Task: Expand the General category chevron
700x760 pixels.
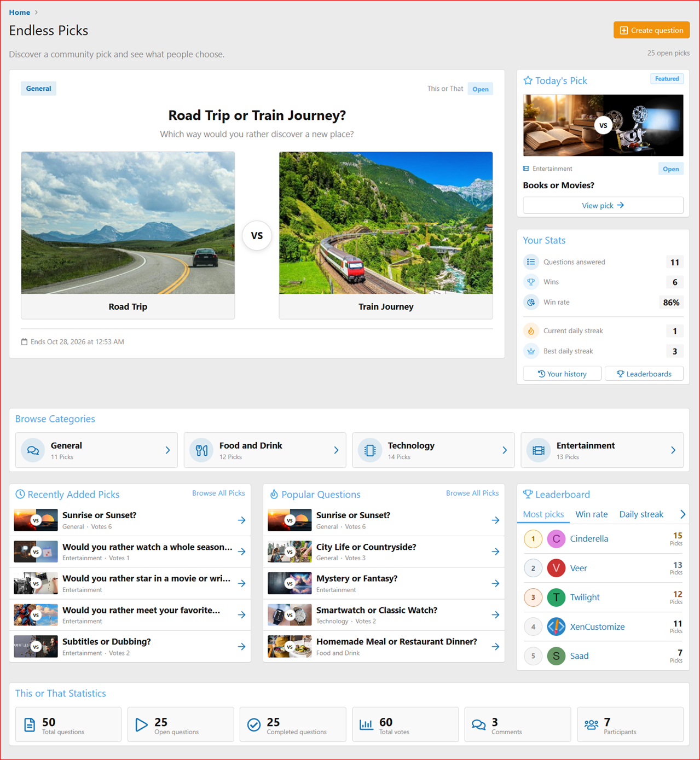Action: tap(167, 450)
